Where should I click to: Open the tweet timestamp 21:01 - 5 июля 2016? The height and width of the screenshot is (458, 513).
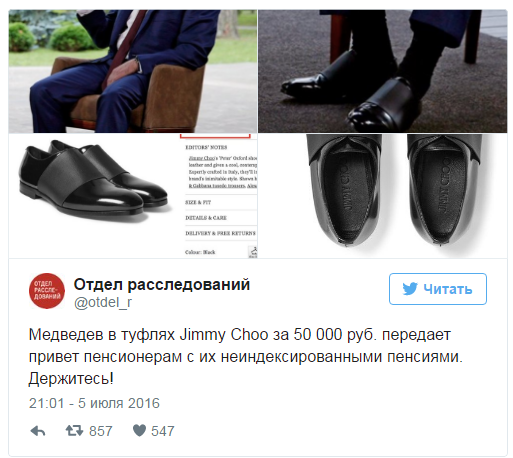tap(94, 403)
